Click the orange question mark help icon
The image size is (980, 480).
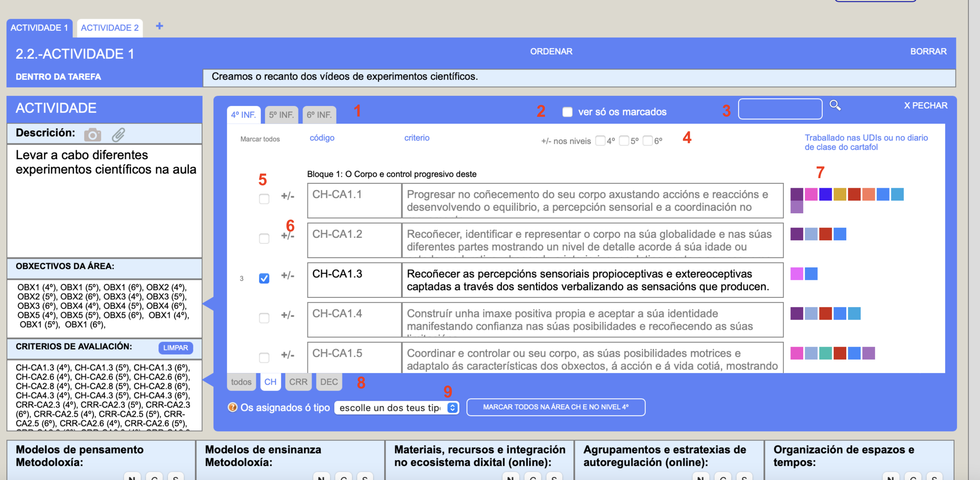pyautogui.click(x=232, y=407)
